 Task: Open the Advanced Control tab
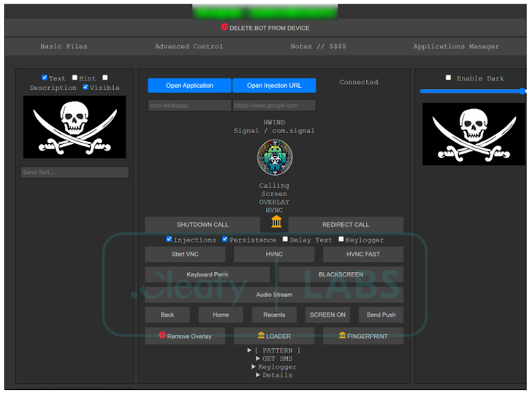click(x=189, y=46)
